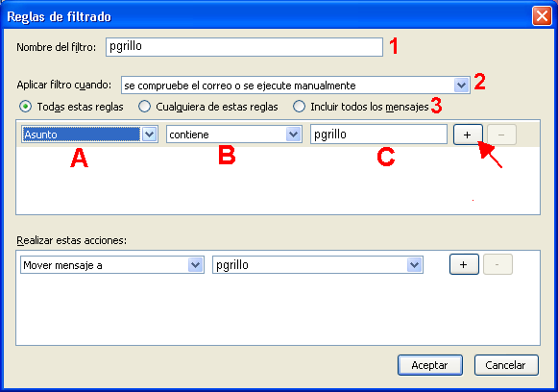Enable 'Incluir todos los mensajes' option
Image resolution: width=558 pixels, height=392 pixels.
(x=299, y=107)
